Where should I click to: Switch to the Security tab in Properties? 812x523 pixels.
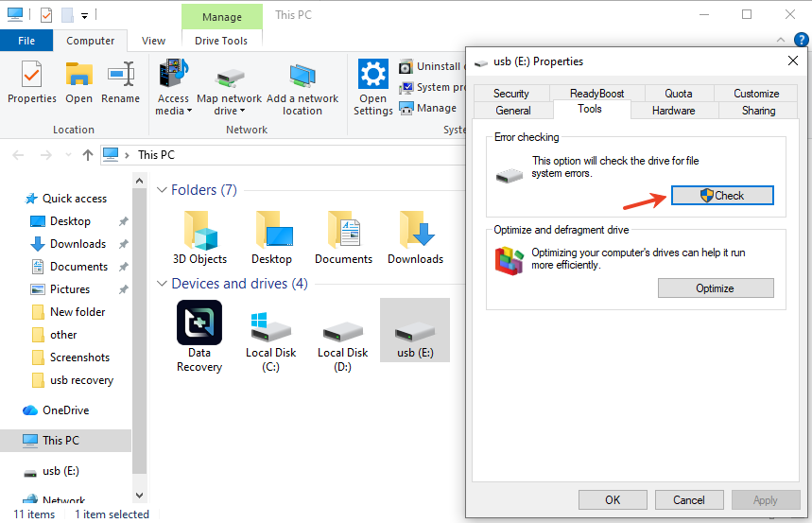pos(511,94)
